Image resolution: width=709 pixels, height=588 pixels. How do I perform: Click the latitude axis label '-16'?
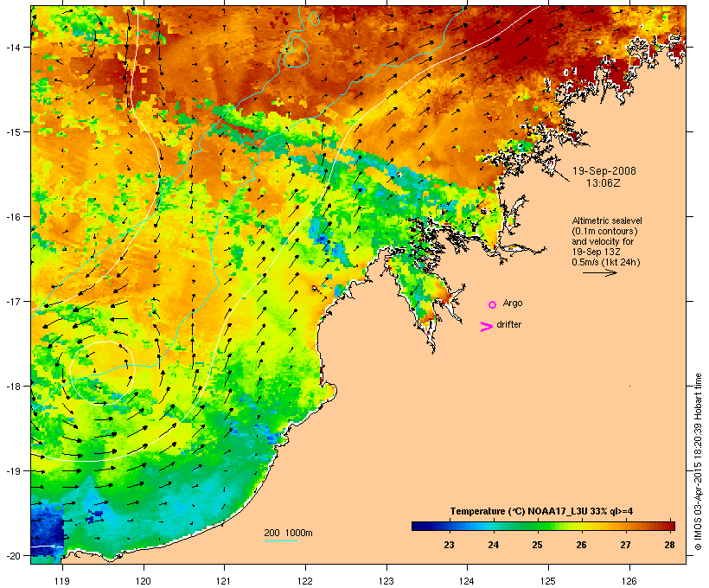click(x=12, y=217)
